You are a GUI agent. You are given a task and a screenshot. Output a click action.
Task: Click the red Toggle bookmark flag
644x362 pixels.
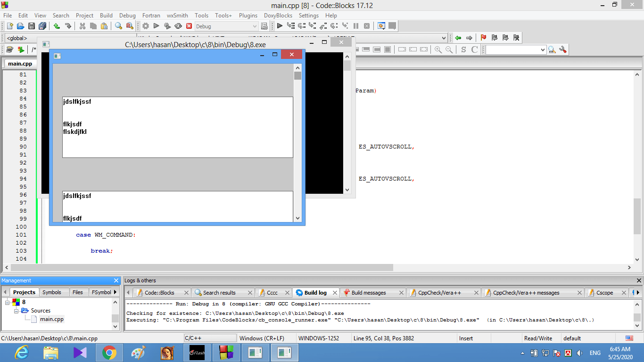point(483,38)
